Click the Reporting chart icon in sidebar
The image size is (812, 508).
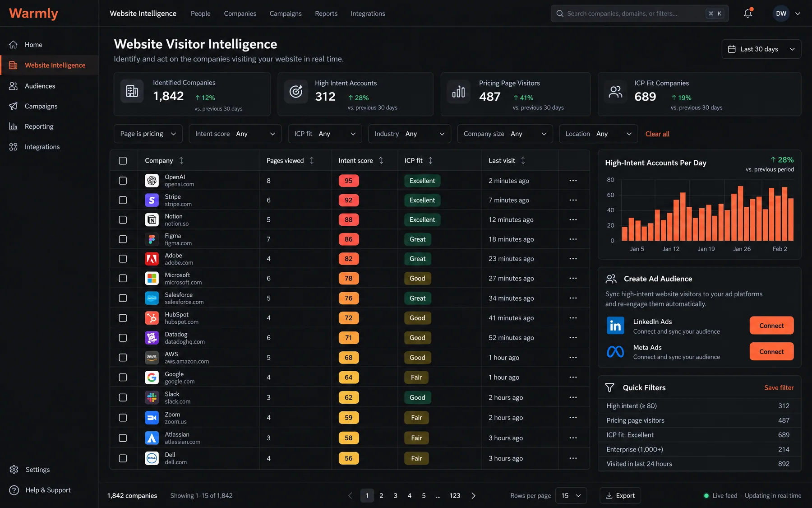coord(14,126)
